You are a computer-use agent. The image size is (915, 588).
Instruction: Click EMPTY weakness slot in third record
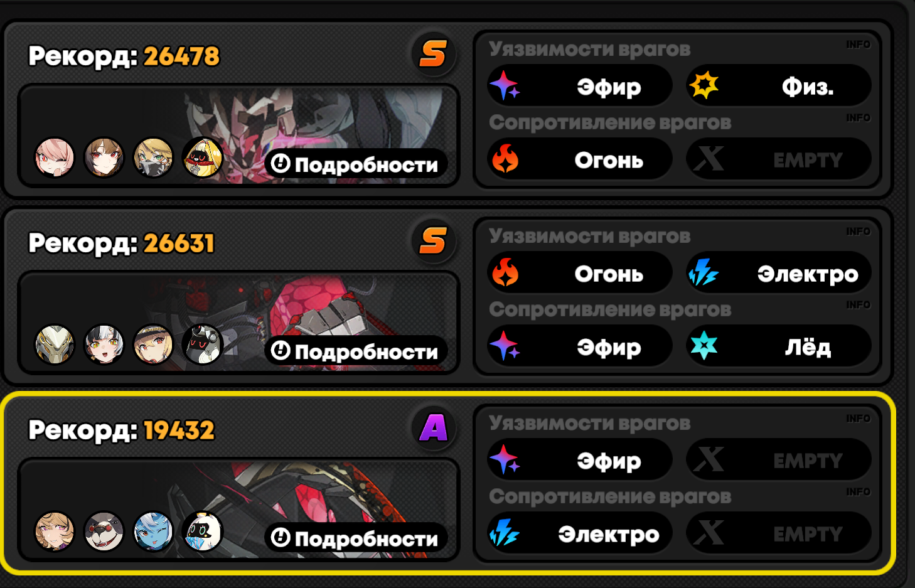(778, 460)
